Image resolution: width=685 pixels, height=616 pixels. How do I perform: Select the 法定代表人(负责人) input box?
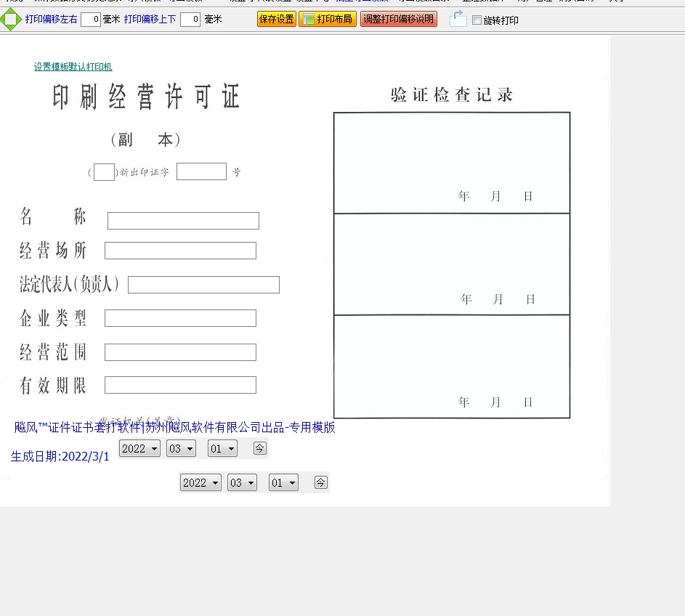pyautogui.click(x=203, y=285)
